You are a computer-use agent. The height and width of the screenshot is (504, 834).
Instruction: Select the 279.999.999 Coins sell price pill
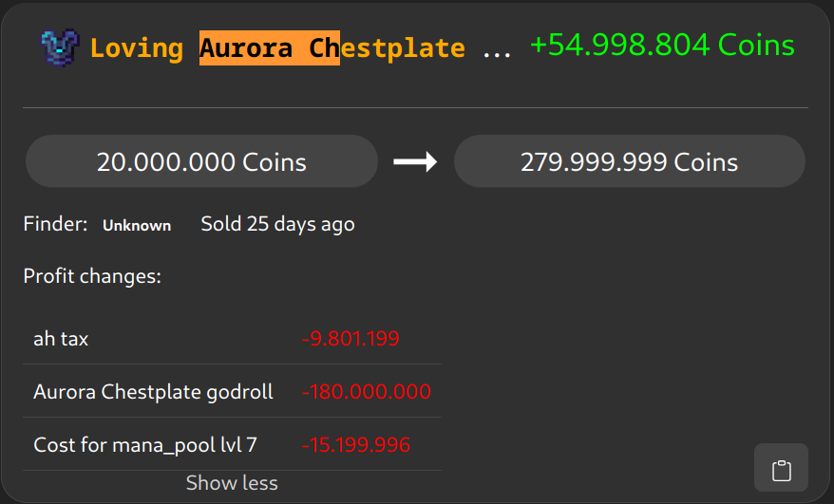pos(629,162)
